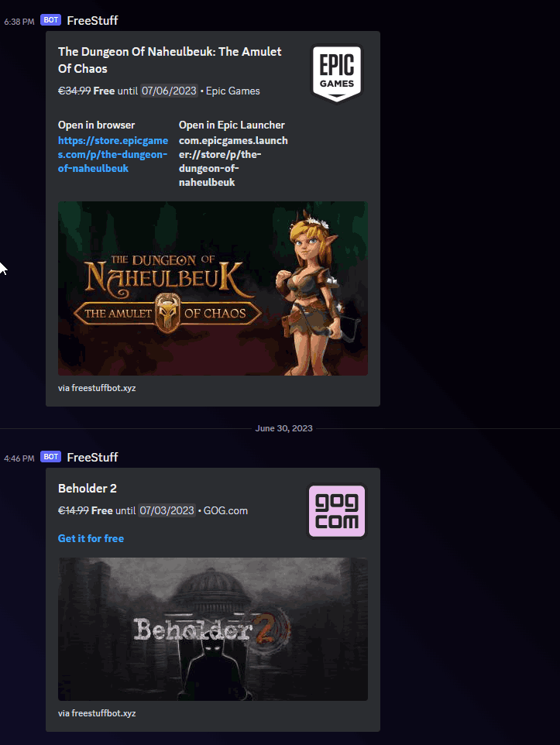Open the store.epicgames.com browser link
Screen dimensions: 560x745
[x=113, y=154]
